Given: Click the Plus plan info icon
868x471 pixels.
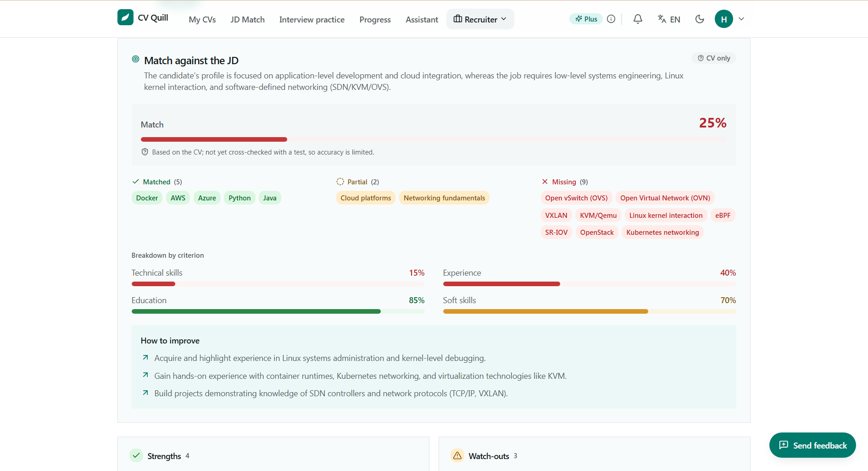Looking at the screenshot, I should click(x=611, y=19).
